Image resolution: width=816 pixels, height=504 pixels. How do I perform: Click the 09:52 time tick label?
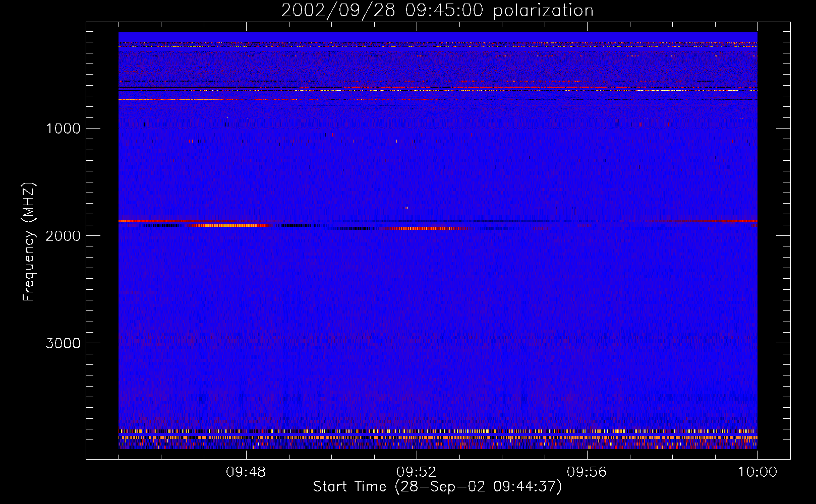pos(417,472)
